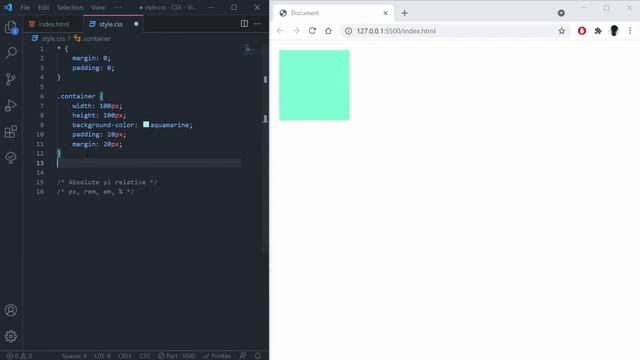Open the Chrome extensions puzzle menu

598,31
